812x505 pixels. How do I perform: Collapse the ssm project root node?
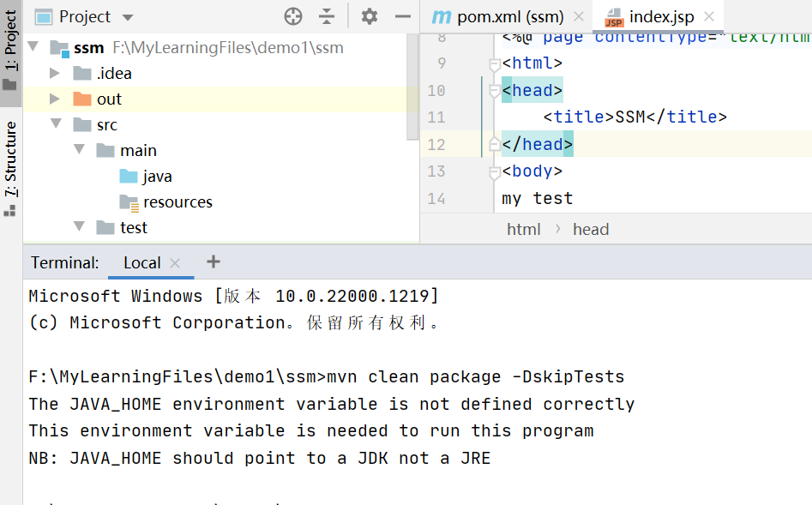pyautogui.click(x=33, y=46)
